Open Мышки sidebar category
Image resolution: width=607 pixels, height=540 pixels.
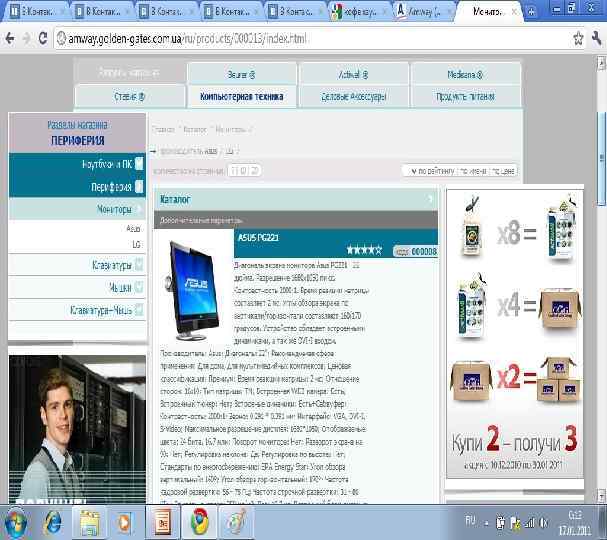click(x=120, y=288)
